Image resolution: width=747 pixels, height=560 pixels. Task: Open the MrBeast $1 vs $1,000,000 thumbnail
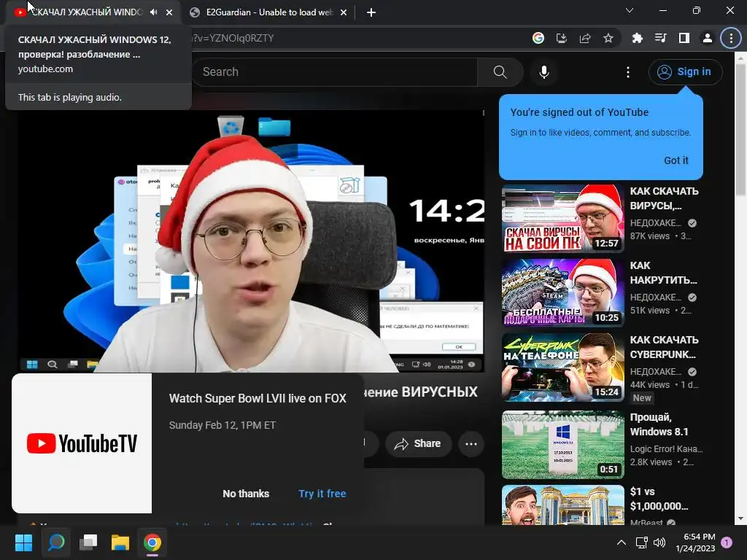pos(562,505)
